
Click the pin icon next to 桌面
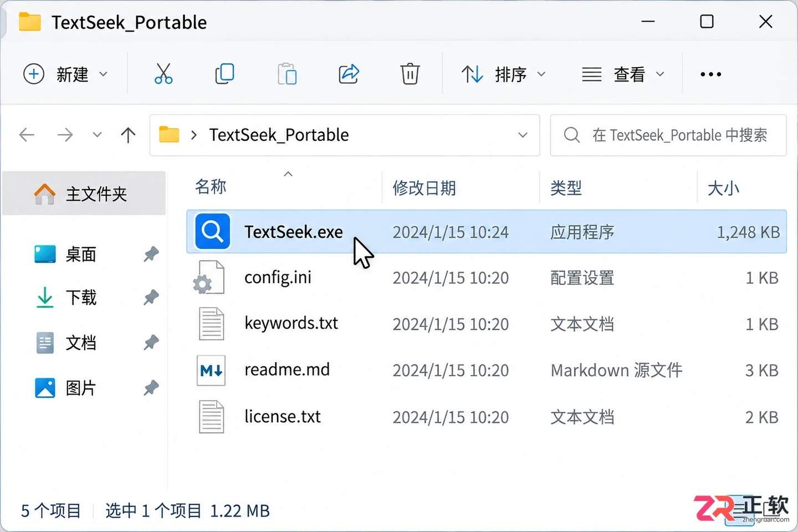coord(151,254)
